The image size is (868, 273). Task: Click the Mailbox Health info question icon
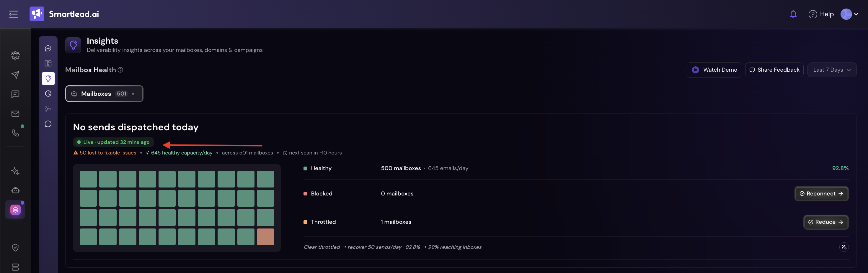pos(120,70)
